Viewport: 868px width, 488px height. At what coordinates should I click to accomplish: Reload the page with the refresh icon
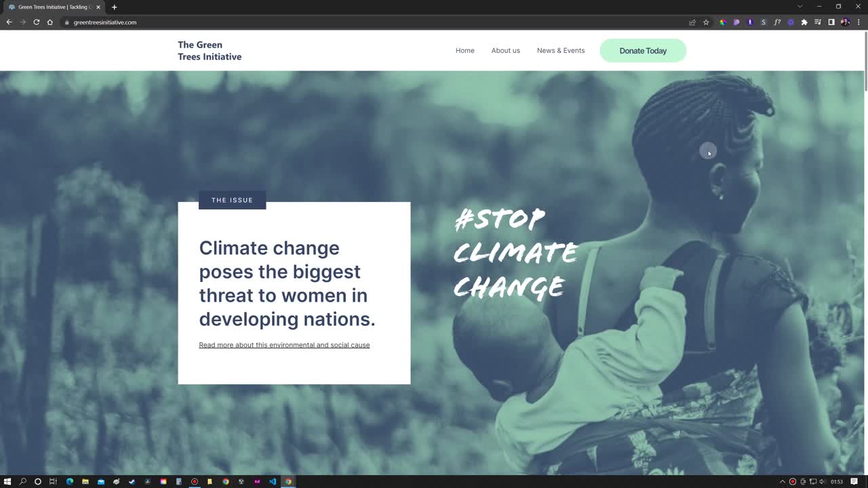[37, 22]
